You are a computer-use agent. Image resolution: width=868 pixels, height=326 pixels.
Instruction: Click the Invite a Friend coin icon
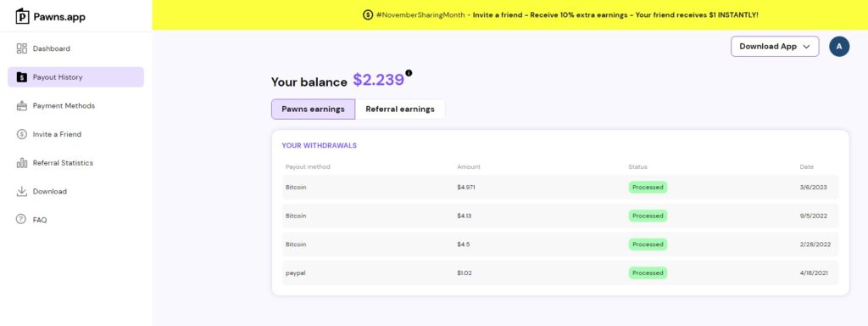(x=21, y=134)
